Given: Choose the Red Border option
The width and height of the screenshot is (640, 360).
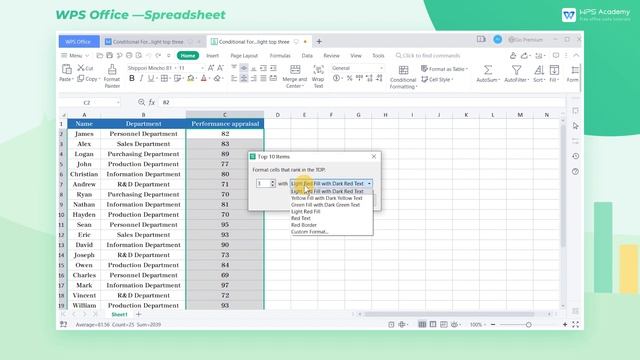Looking at the screenshot, I should [304, 225].
